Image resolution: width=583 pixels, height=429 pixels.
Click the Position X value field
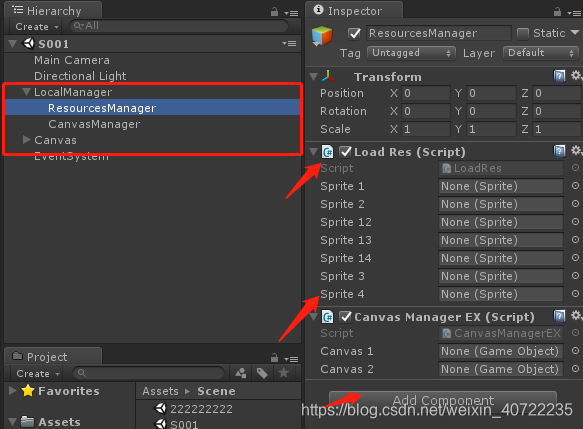(x=425, y=93)
